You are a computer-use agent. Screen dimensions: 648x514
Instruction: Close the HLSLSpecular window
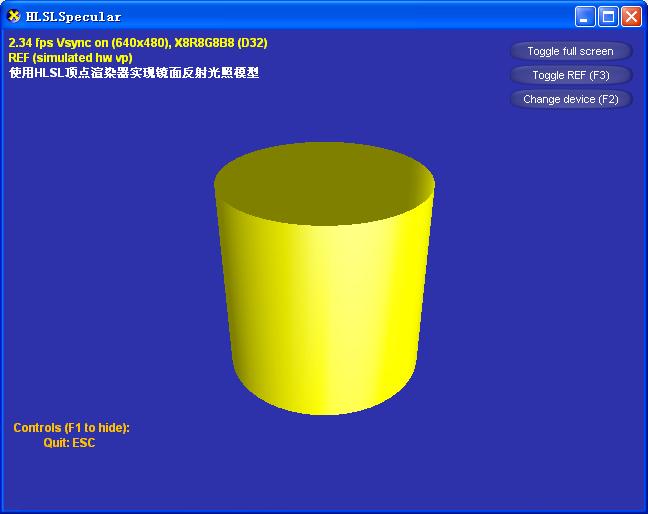point(631,17)
